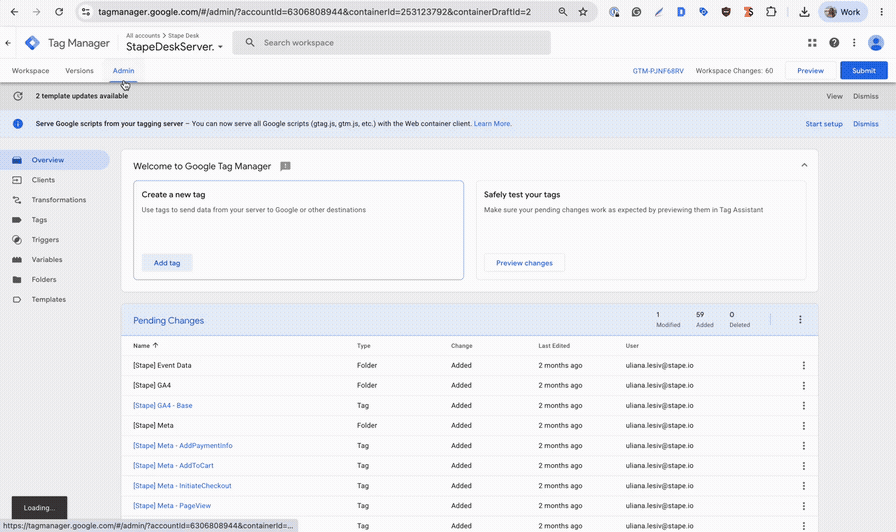Viewport: 896px width, 532px height.
Task: Open the Learn More link
Action: (x=492, y=123)
